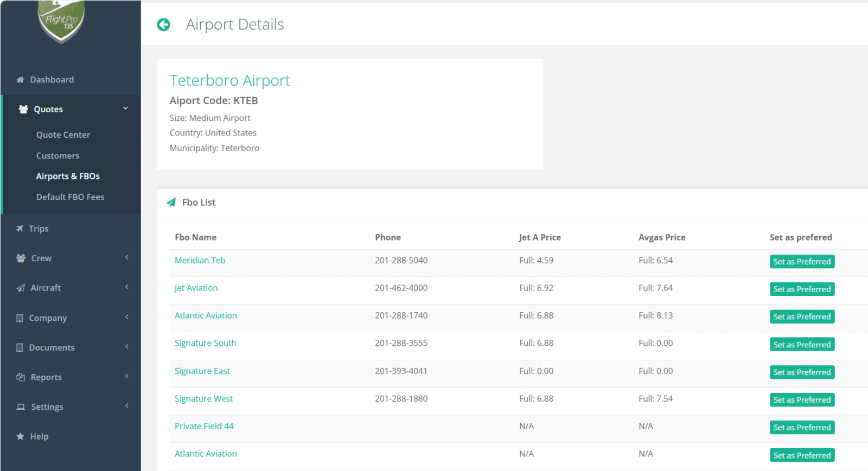
Task: Set Meridian Teb as preferred FBO
Action: [x=802, y=261]
